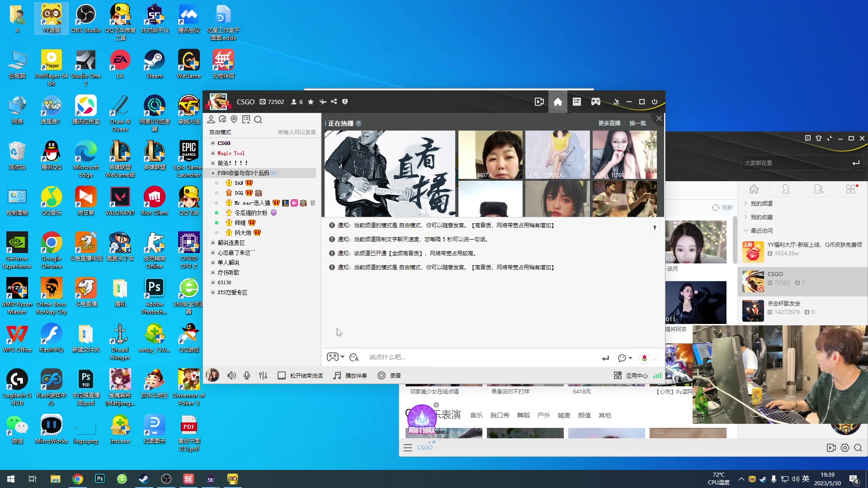Image resolution: width=868 pixels, height=488 pixels.
Task: Open 杀虫杯歌友会 recent channel
Action: (x=802, y=311)
